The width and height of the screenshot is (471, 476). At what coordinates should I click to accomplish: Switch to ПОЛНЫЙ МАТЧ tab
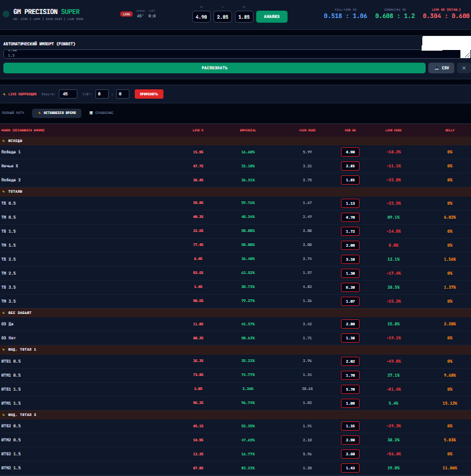click(13, 113)
